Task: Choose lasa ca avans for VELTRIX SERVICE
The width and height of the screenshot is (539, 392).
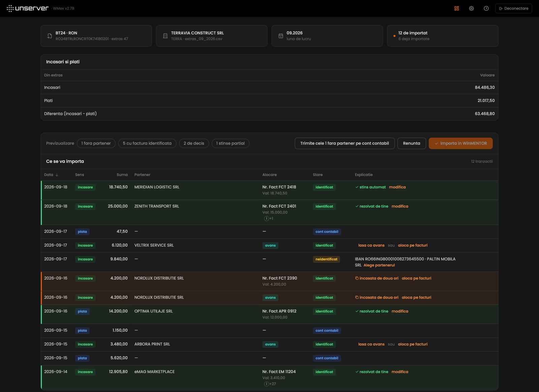Action: pyautogui.click(x=371, y=245)
